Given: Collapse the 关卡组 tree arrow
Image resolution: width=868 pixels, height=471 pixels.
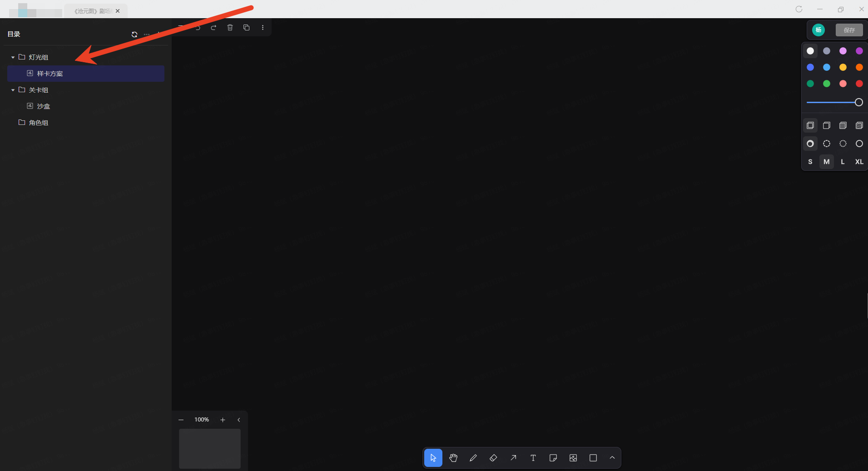Looking at the screenshot, I should coord(13,90).
